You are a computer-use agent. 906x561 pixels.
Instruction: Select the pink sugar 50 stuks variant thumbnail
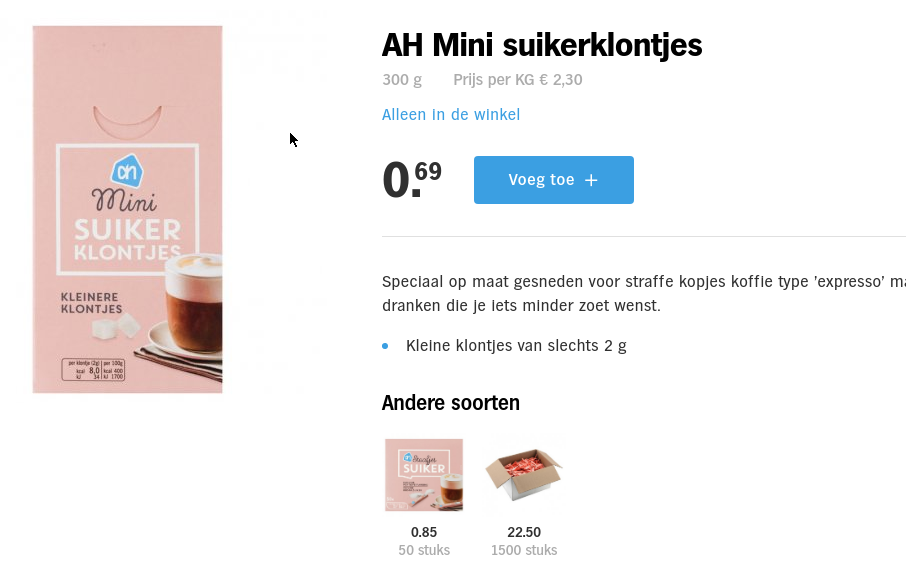point(424,475)
